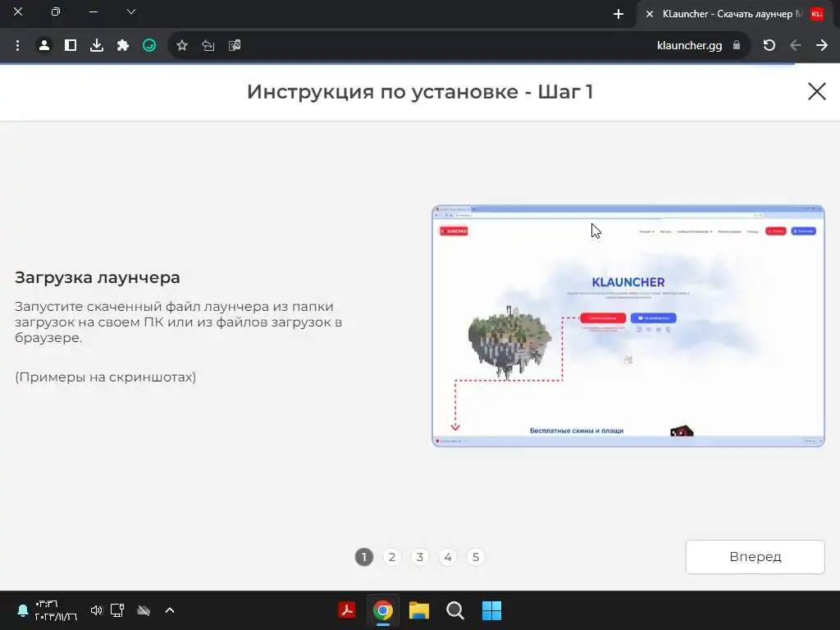Click the site lock icon
The height and width of the screenshot is (630, 840).
[x=737, y=46]
